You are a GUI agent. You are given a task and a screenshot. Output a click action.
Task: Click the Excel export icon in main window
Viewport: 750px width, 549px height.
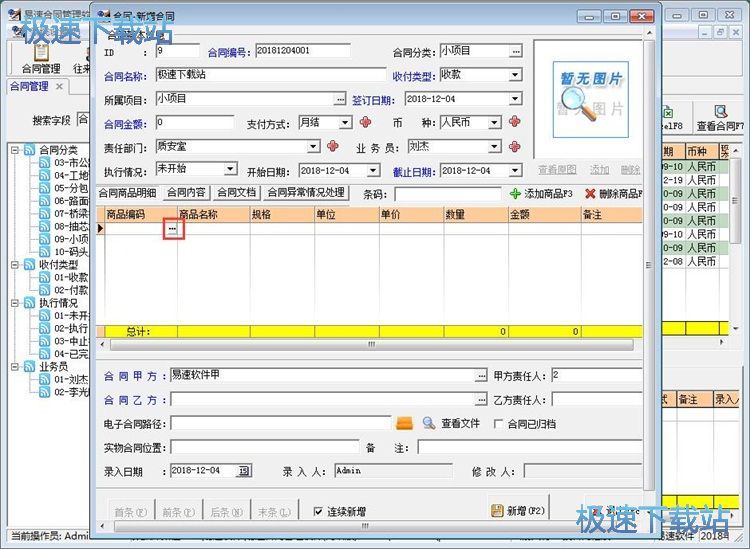(x=668, y=113)
